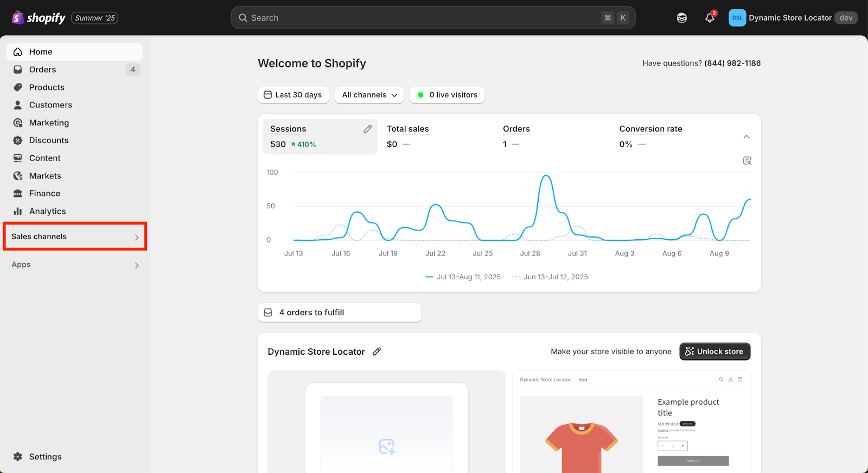Select the Orders metric tab
This screenshot has width=868, height=473.
(x=553, y=137)
